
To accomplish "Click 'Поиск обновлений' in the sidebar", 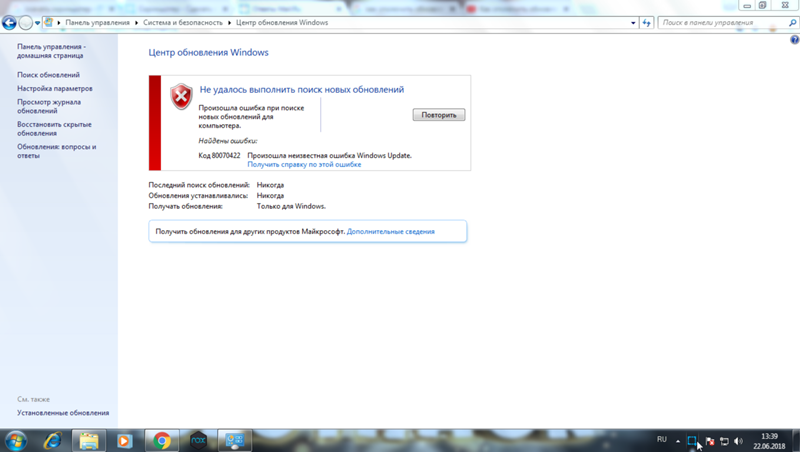I will pyautogui.click(x=48, y=74).
